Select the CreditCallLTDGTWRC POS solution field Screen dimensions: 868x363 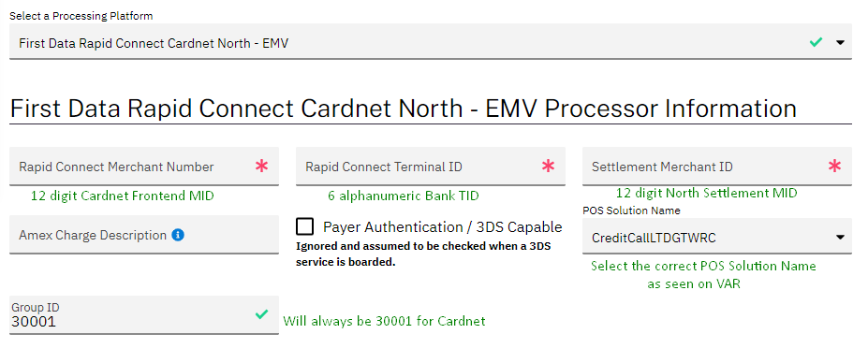[x=717, y=238]
